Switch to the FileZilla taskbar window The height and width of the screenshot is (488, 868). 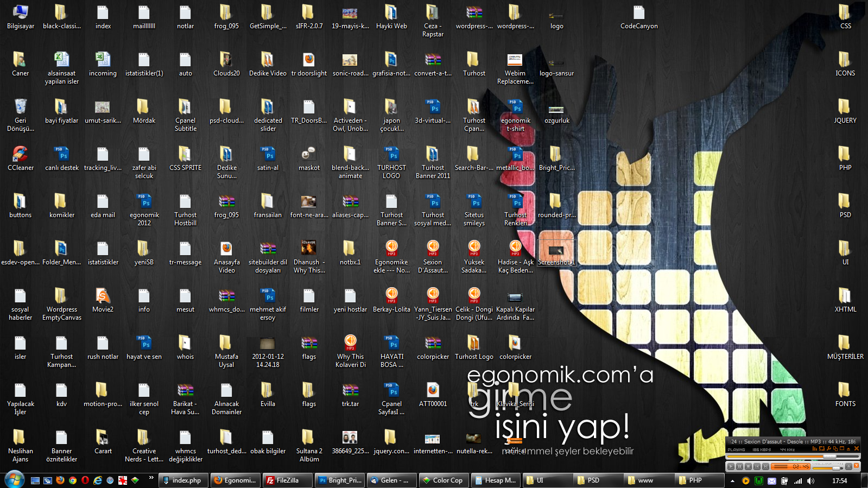(287, 480)
